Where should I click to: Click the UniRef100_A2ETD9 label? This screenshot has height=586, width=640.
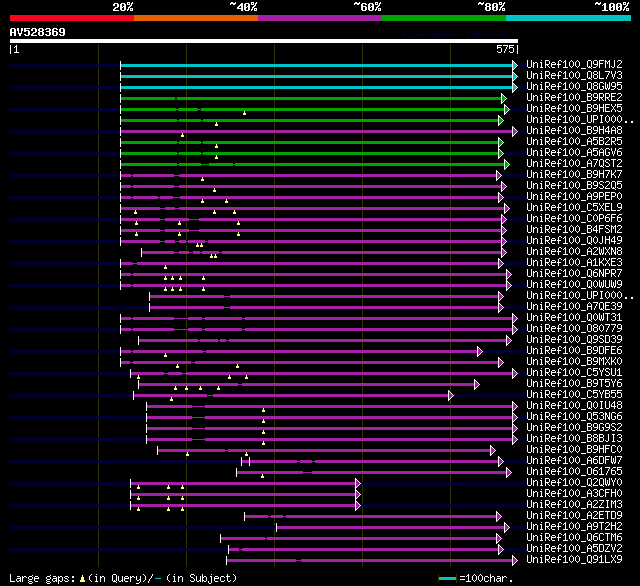(x=574, y=515)
